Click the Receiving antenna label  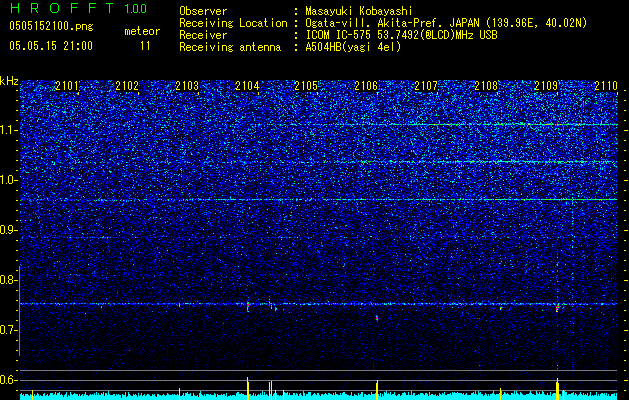pos(230,47)
